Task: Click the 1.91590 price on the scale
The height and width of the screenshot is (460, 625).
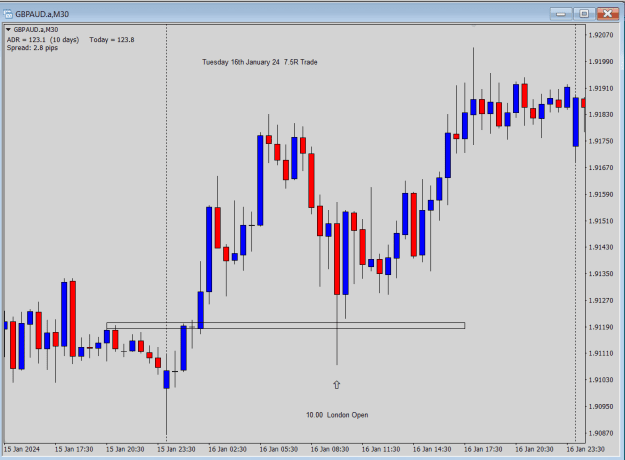Action: click(601, 195)
